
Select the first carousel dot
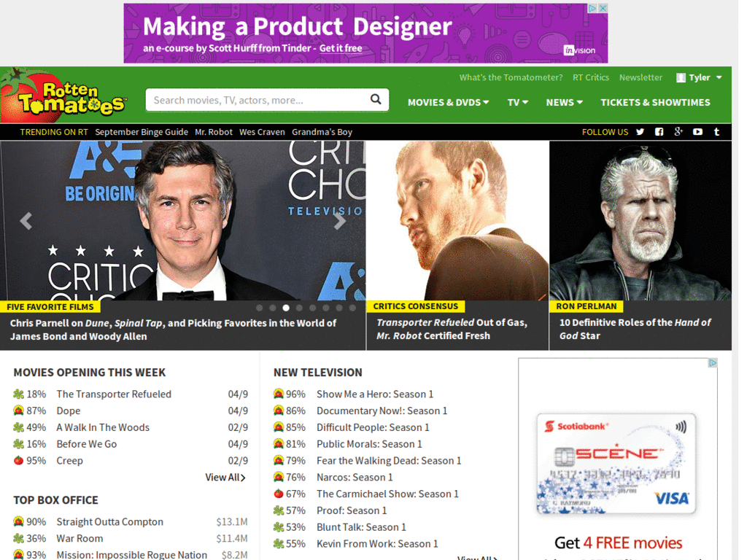tap(259, 308)
